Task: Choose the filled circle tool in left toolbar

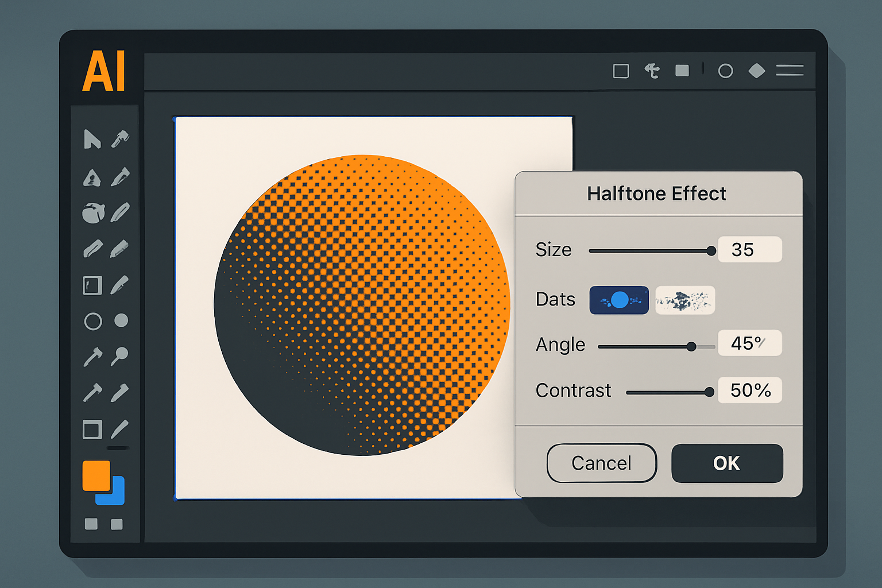Action: [x=121, y=320]
